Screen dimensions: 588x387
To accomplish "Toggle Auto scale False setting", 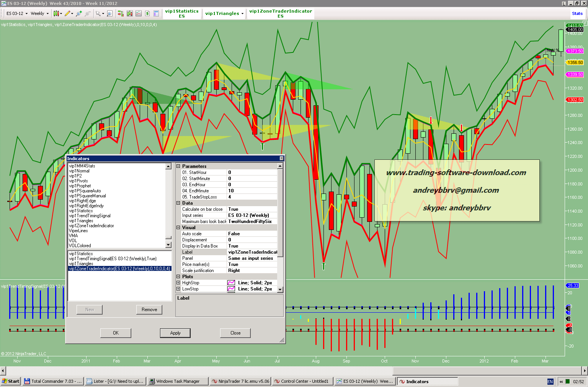I will [252, 234].
